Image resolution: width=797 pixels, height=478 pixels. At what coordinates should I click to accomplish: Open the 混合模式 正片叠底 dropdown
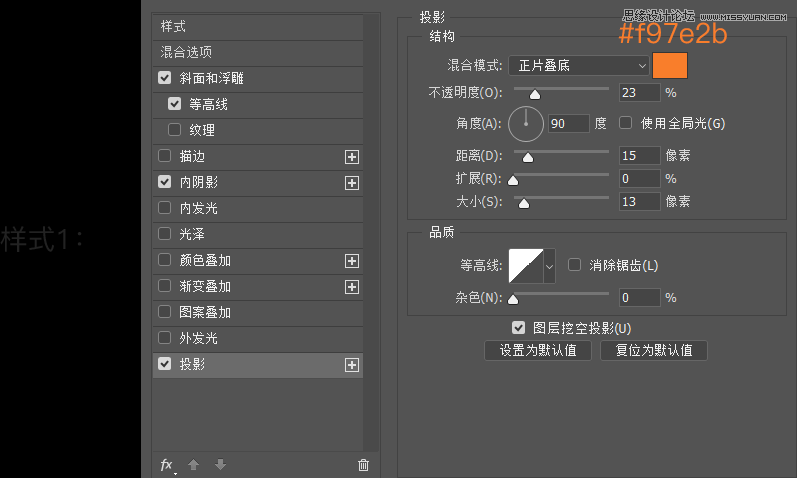pyautogui.click(x=579, y=66)
